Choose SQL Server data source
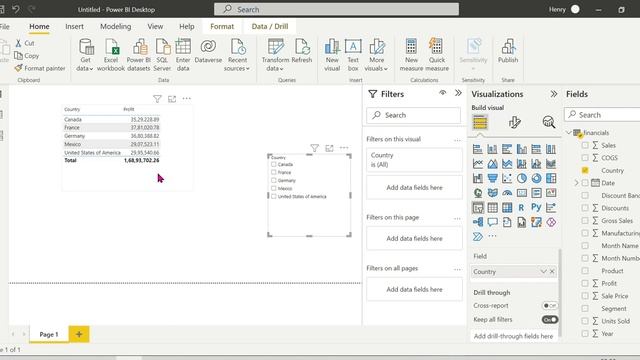 point(162,55)
